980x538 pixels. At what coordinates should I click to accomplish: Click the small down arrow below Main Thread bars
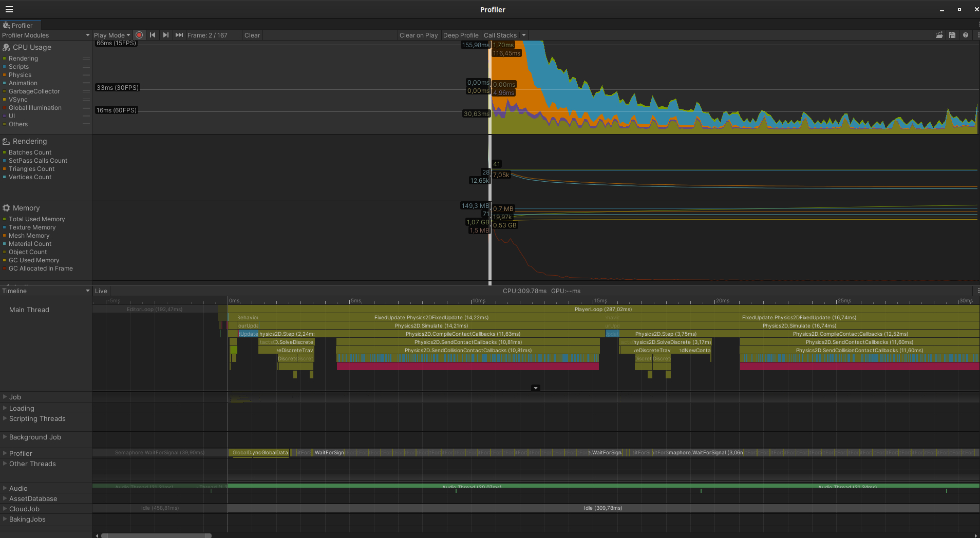coord(536,388)
